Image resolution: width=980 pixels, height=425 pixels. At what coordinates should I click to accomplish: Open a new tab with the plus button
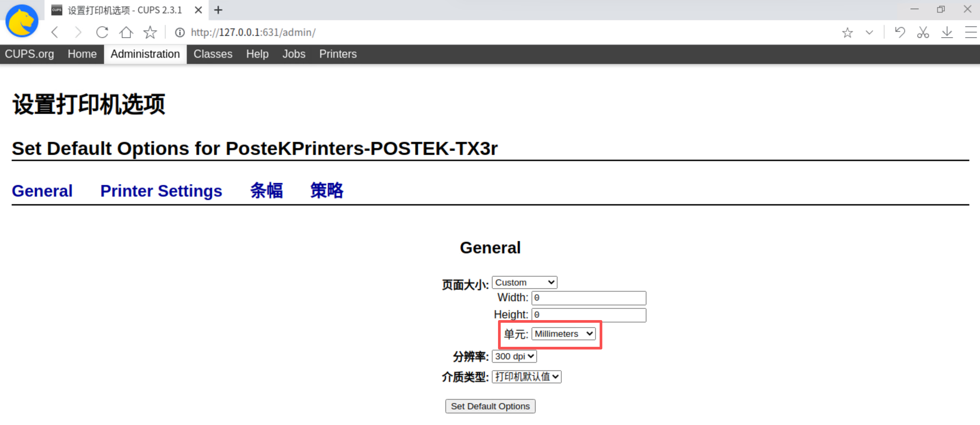coord(218,10)
